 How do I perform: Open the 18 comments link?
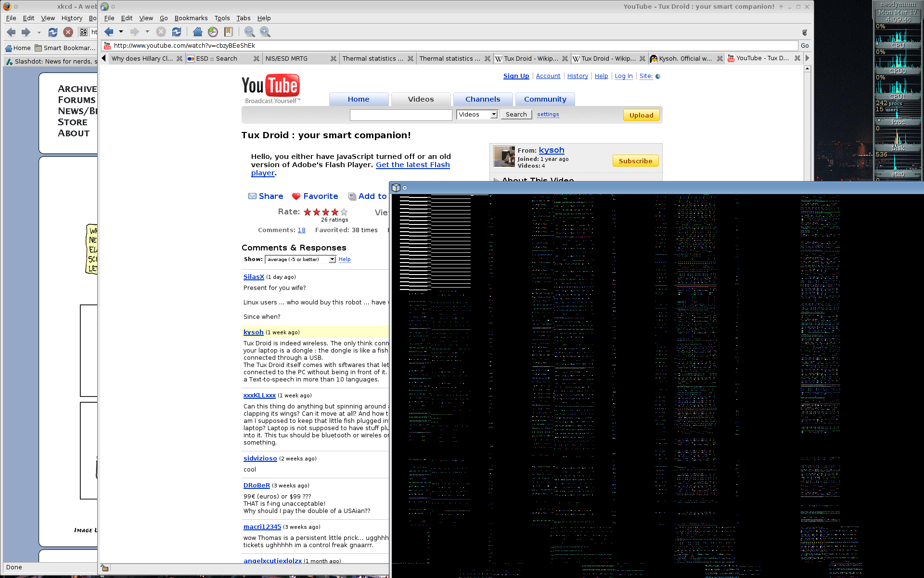tap(302, 230)
